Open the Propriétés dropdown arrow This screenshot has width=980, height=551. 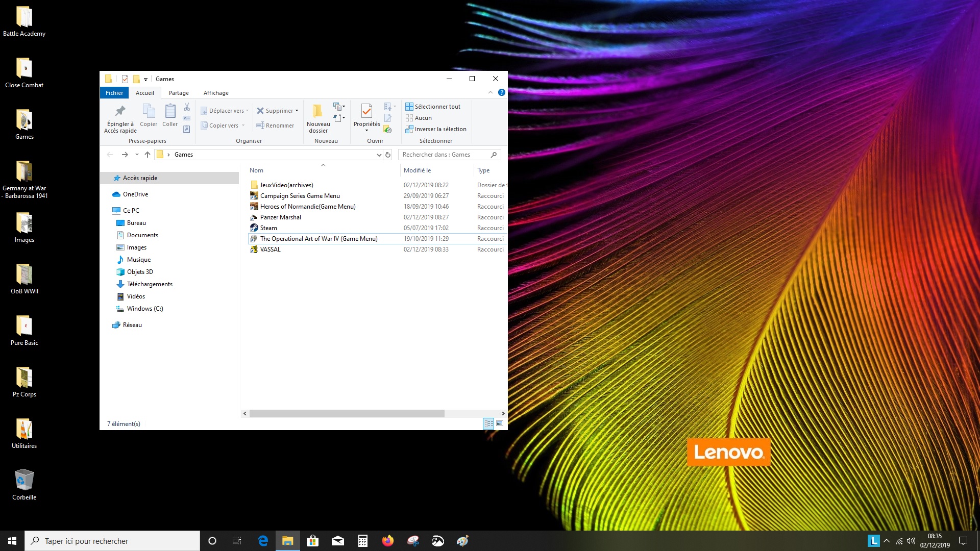point(366,131)
